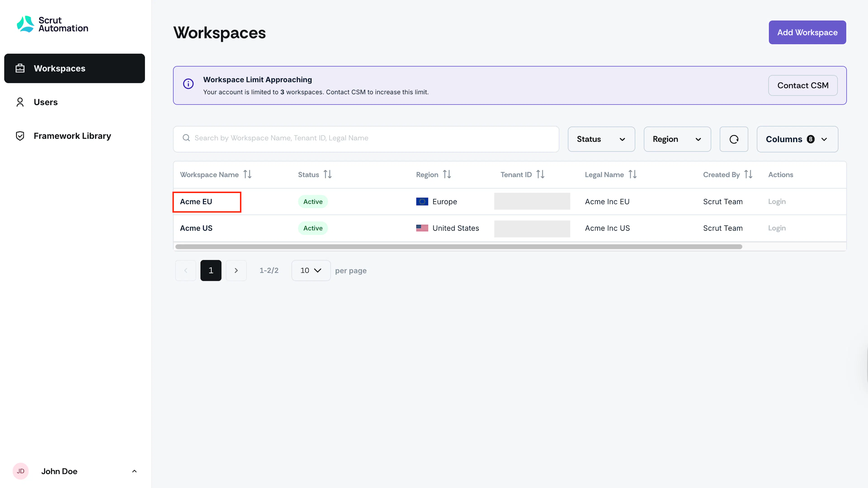Viewport: 868px width, 488px height.
Task: Click the Add Workspace button
Action: point(807,32)
